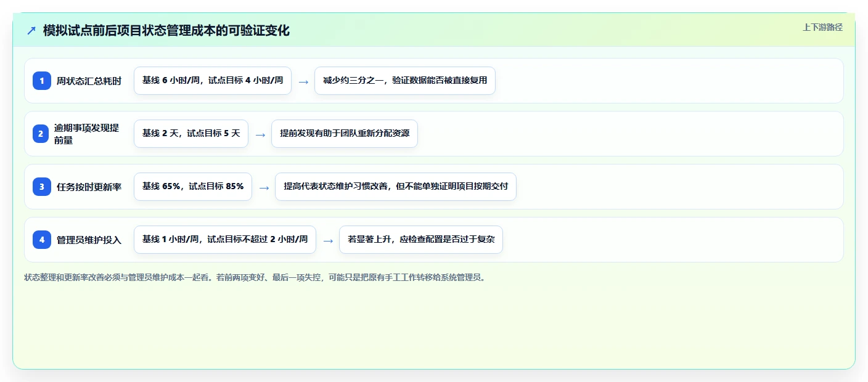Screen dimensions: 868x382
Task: Click the box 基线 65%，试点目标 85%
Action: click(193, 187)
